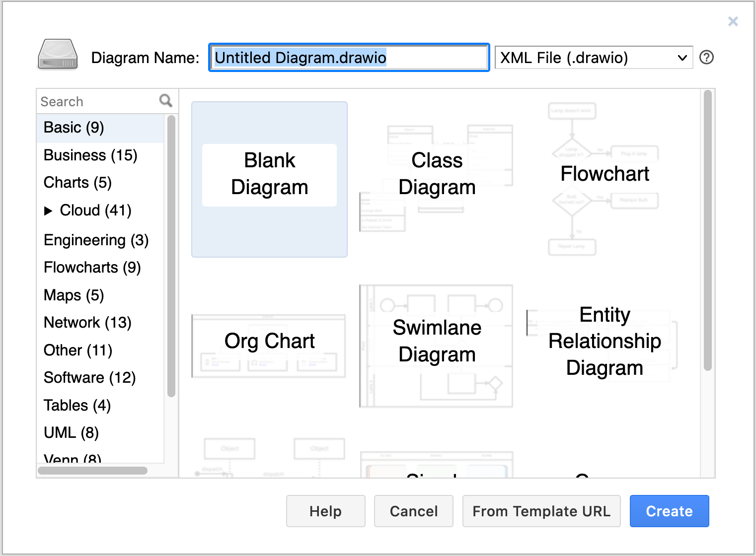Open the Business templates category
The width and height of the screenshot is (756, 556).
click(x=90, y=155)
